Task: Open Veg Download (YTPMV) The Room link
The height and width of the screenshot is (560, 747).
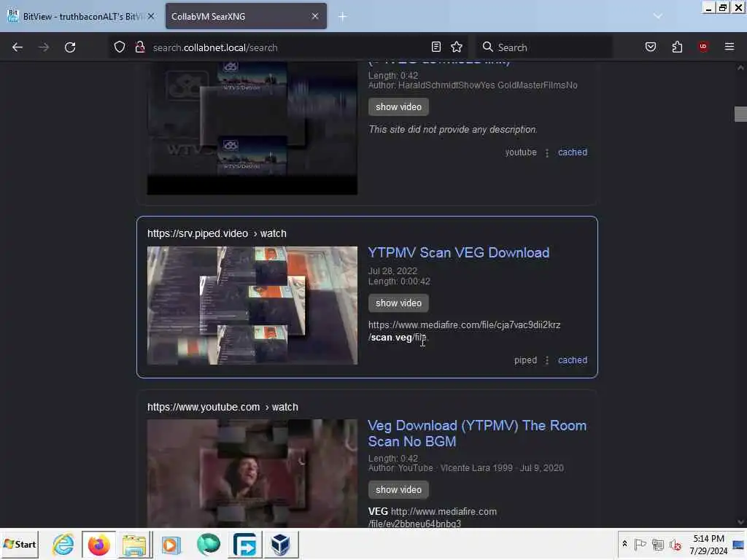Action: tap(477, 433)
